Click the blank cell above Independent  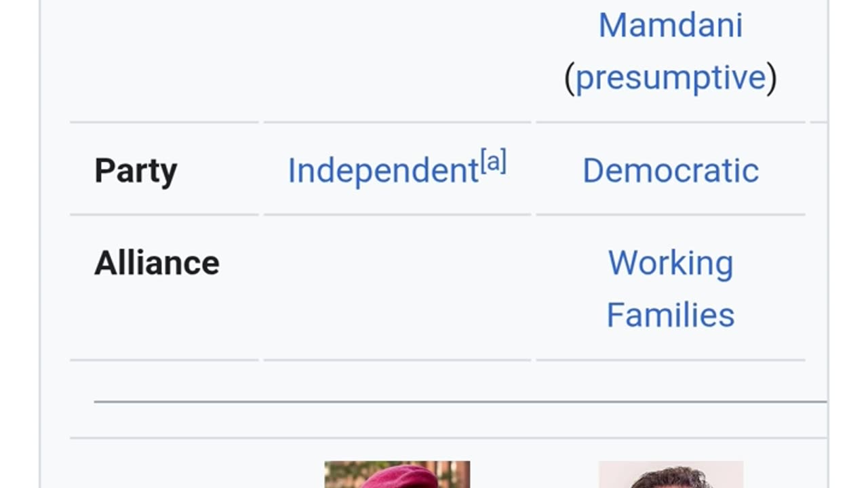(x=397, y=61)
